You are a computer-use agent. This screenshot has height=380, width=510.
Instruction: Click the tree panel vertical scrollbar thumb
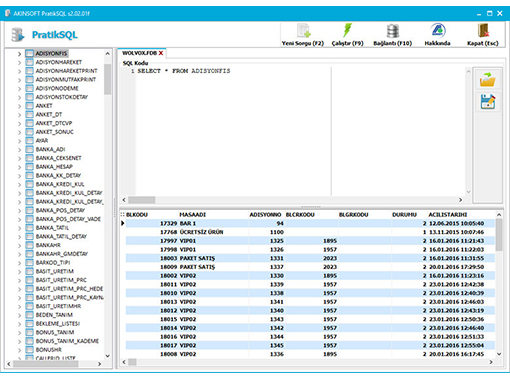point(107,79)
